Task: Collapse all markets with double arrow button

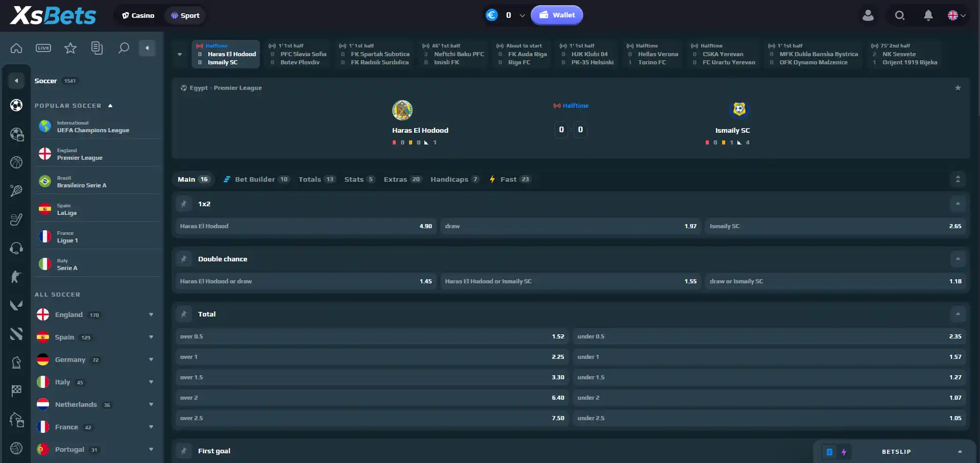Action: (x=958, y=179)
